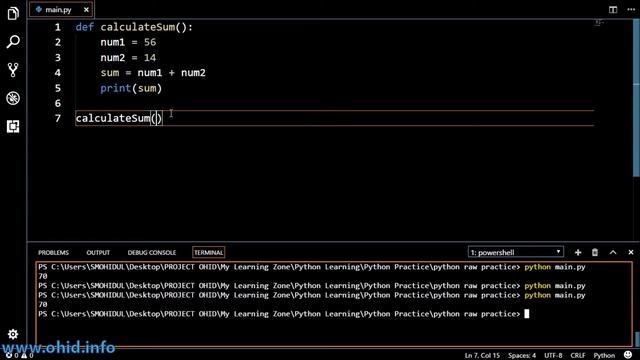
Task: Open the Extensions view
Action: coord(13,127)
